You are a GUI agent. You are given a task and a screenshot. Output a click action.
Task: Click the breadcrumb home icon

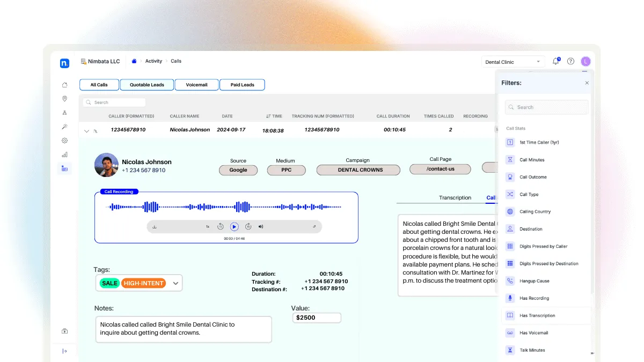coord(134,61)
